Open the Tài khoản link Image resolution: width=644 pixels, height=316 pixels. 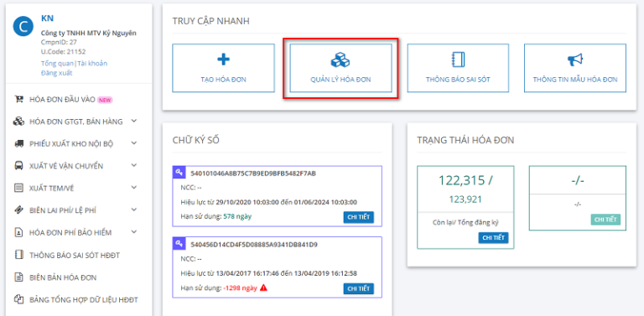point(92,63)
